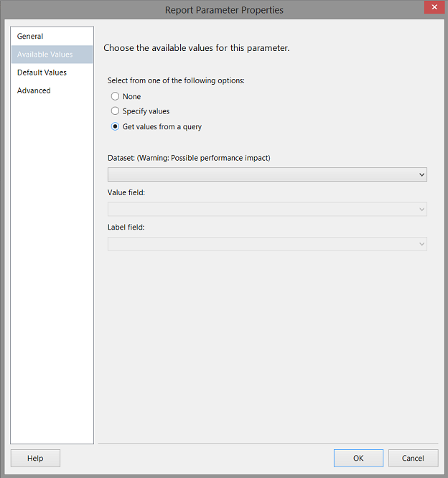448x478 pixels.
Task: Click the Help button
Action: click(x=35, y=459)
